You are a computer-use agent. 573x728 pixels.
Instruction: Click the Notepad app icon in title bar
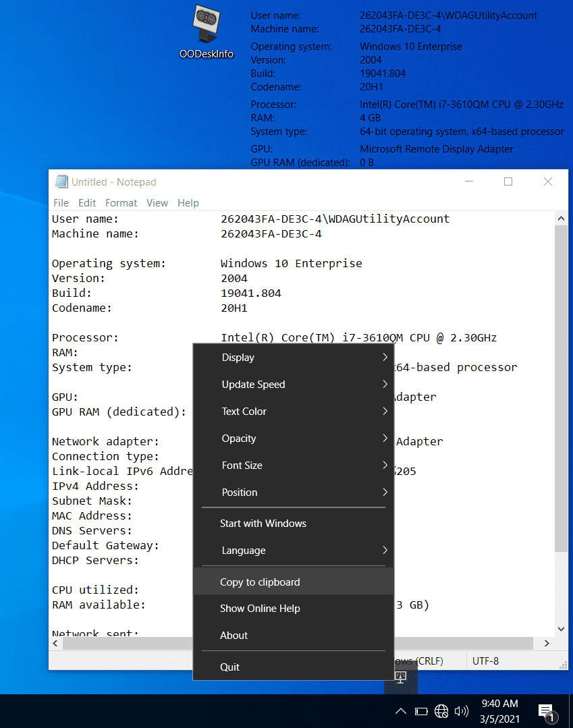point(61,181)
